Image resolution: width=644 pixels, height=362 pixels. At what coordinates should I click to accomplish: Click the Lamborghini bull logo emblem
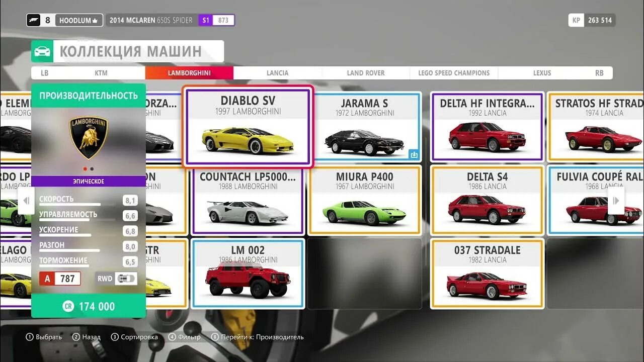(89, 138)
